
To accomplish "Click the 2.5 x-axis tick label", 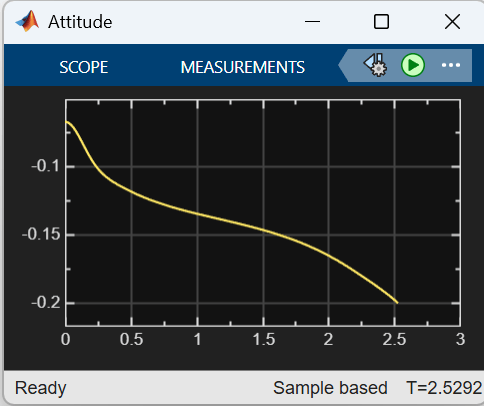I will click(x=394, y=340).
